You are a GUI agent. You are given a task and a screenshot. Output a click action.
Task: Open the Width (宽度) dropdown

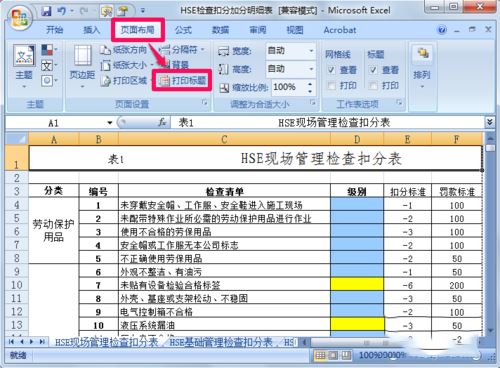tap(311, 51)
